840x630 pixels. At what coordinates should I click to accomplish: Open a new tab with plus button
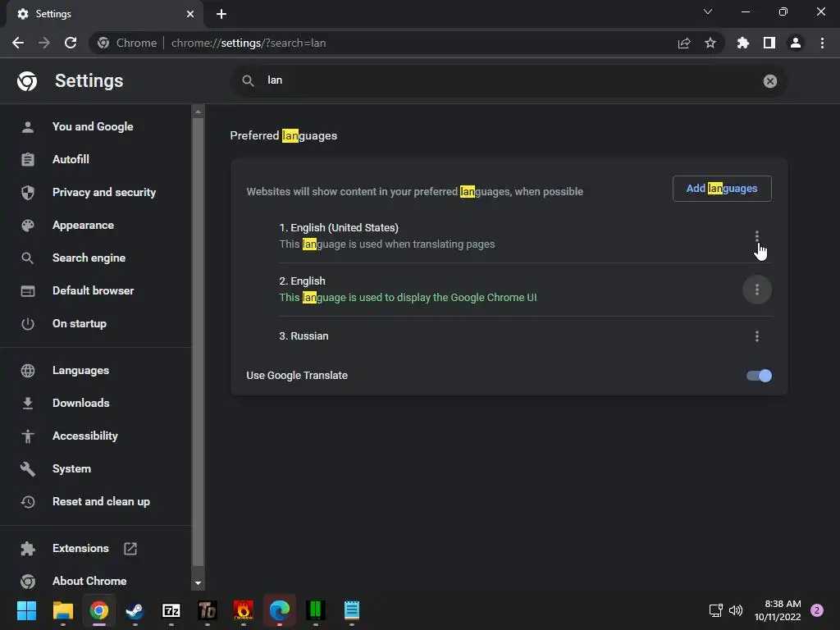[x=221, y=14]
